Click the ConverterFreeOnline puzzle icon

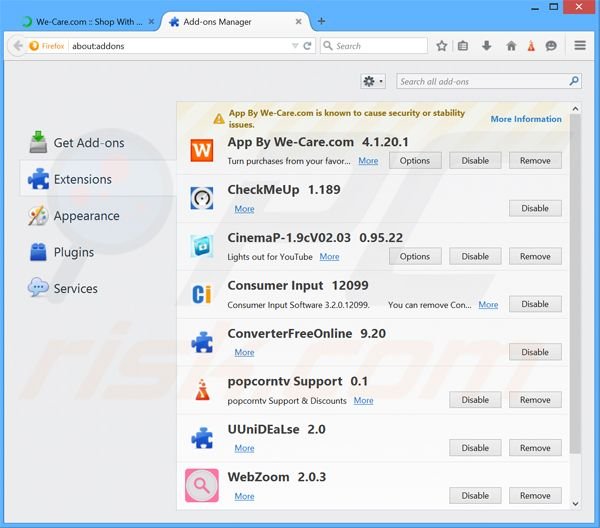tap(202, 342)
